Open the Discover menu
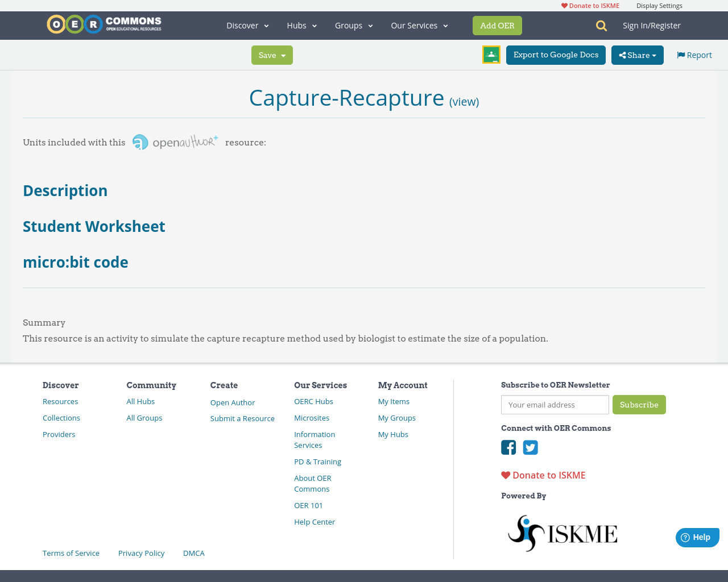The width and height of the screenshot is (728, 582). point(247,25)
